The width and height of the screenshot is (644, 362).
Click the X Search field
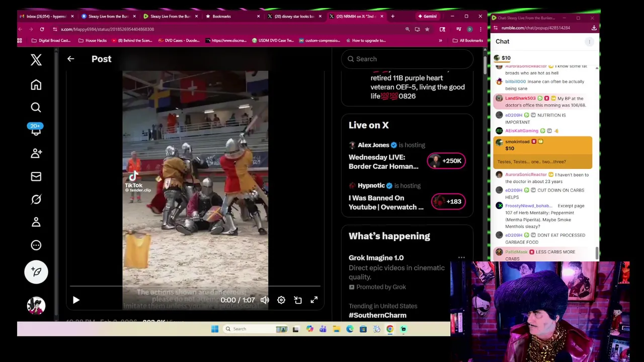[407, 59]
